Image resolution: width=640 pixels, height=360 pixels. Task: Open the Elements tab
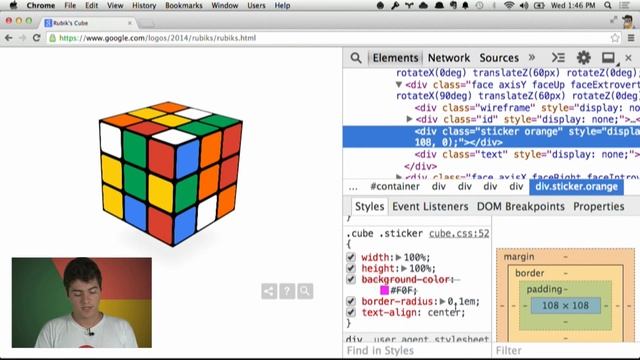point(395,58)
